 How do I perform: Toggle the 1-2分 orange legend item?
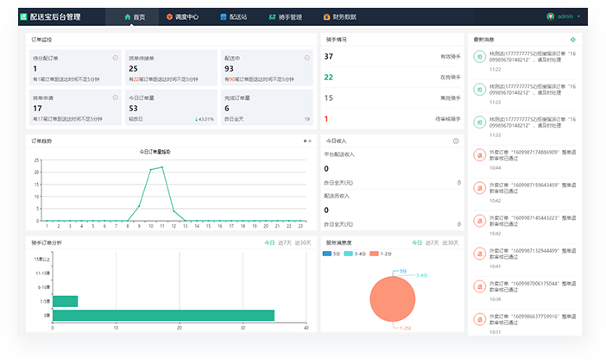click(x=377, y=254)
